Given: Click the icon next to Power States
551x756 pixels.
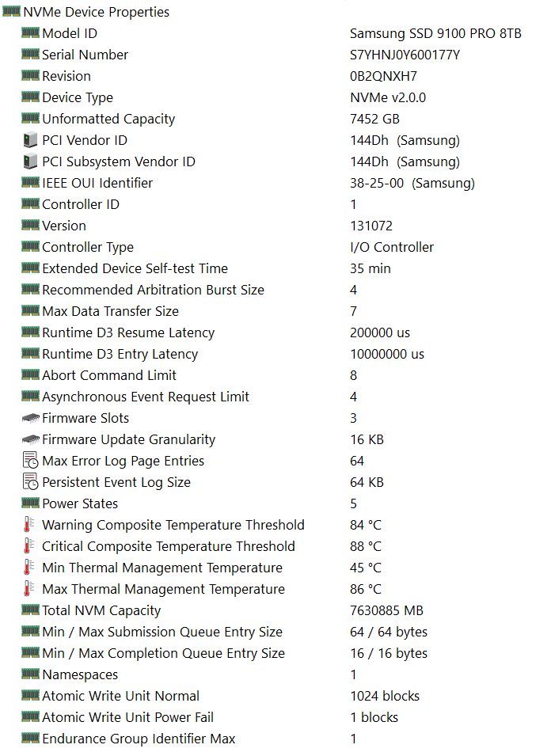Looking at the screenshot, I should click(x=30, y=503).
